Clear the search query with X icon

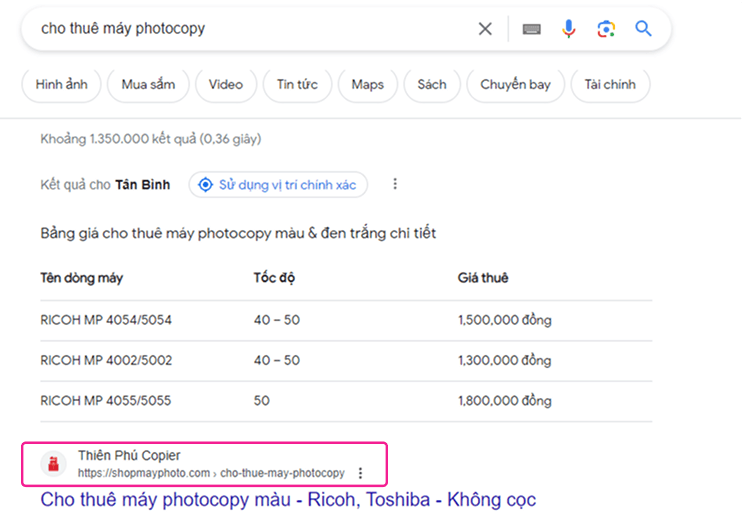[x=485, y=29]
